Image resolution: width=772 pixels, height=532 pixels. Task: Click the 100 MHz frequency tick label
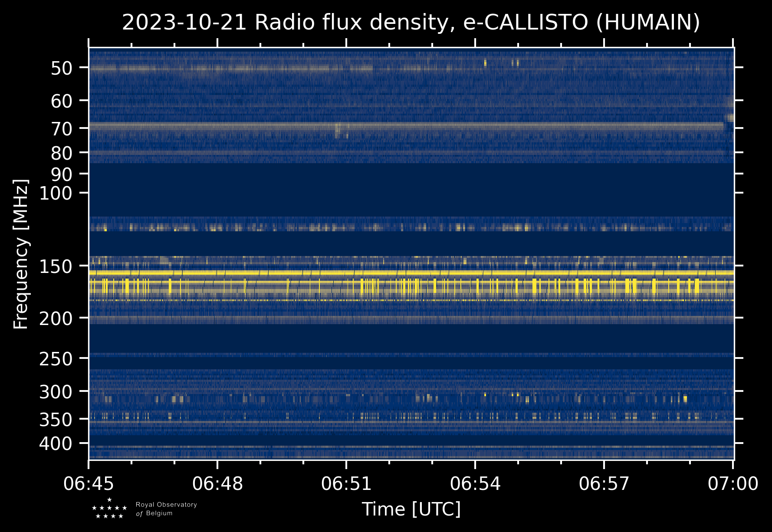point(56,193)
